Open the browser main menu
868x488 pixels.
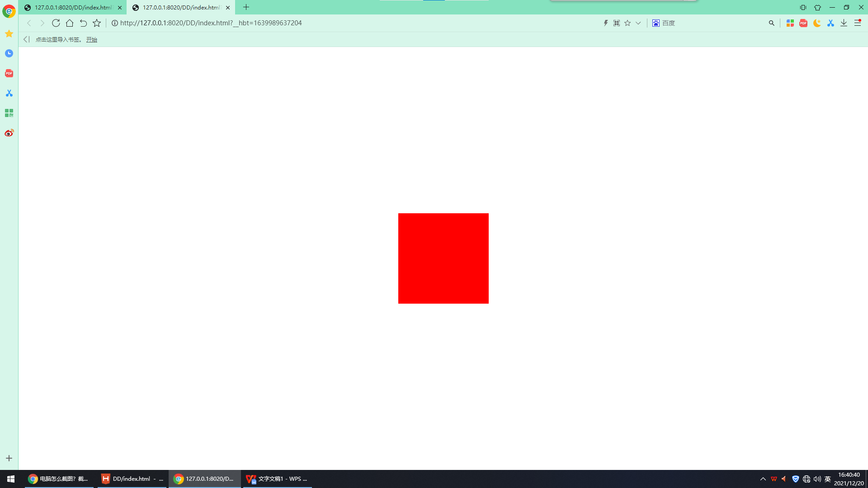click(858, 23)
